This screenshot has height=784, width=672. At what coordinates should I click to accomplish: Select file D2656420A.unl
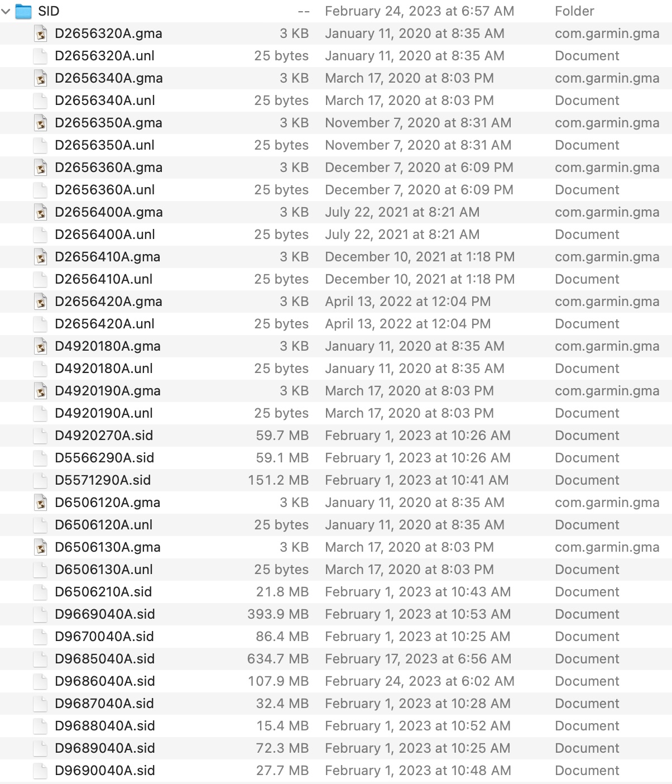336,324
